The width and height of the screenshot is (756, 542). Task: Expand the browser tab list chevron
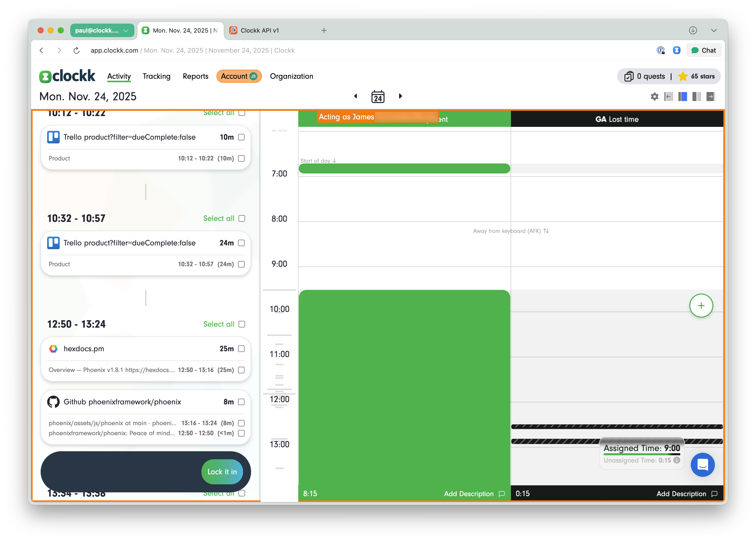pyautogui.click(x=714, y=30)
